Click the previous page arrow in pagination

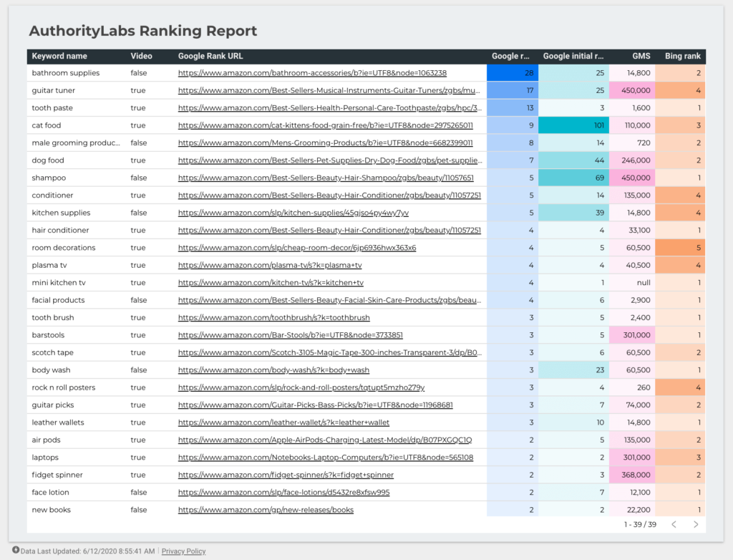[674, 525]
